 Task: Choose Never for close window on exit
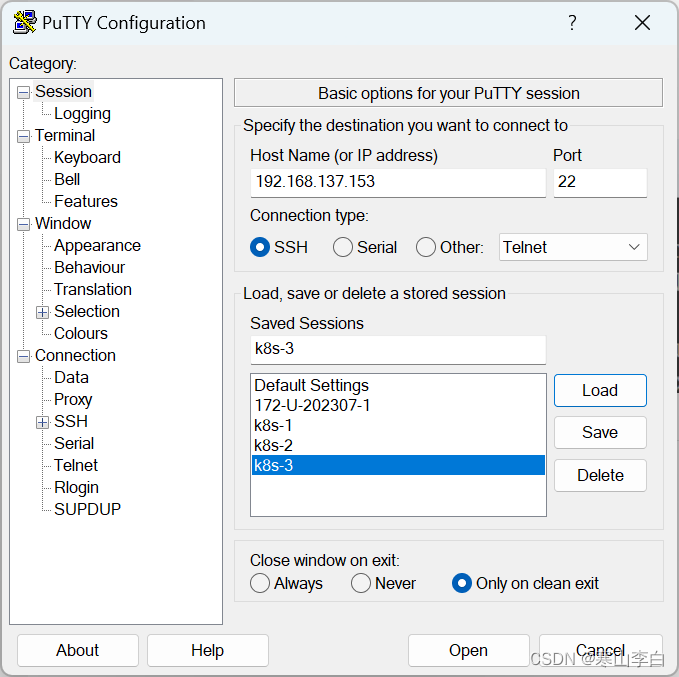pyautogui.click(x=361, y=583)
